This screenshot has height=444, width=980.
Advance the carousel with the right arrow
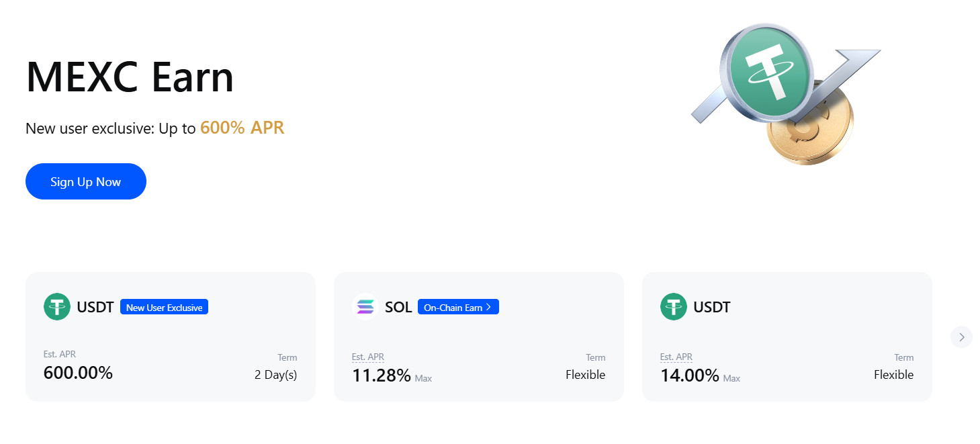(x=961, y=337)
